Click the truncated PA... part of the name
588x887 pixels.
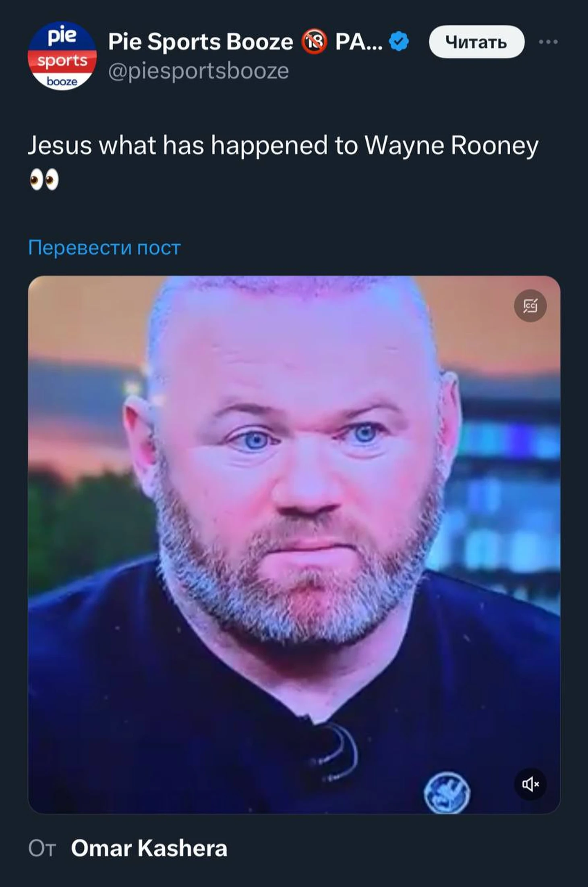[359, 42]
